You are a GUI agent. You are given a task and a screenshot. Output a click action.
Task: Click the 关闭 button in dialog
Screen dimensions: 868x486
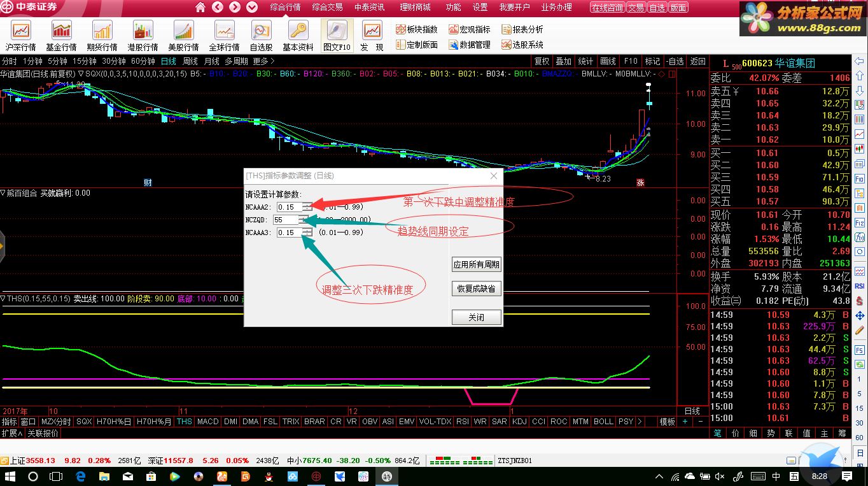click(476, 317)
